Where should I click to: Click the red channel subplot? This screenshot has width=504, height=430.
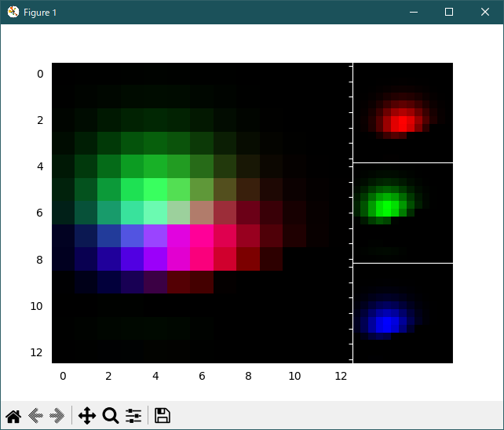tap(403, 112)
